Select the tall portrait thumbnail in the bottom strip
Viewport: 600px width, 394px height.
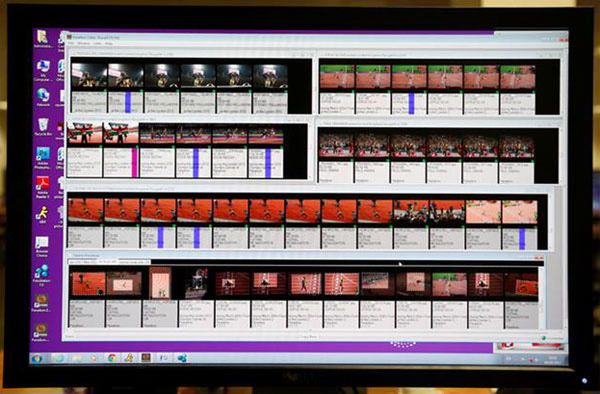[160, 283]
